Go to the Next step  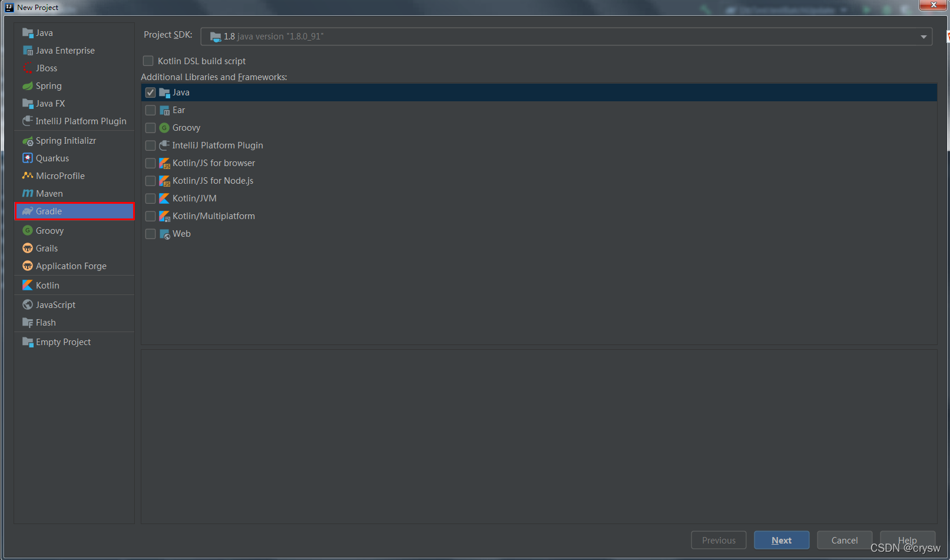[x=782, y=540]
